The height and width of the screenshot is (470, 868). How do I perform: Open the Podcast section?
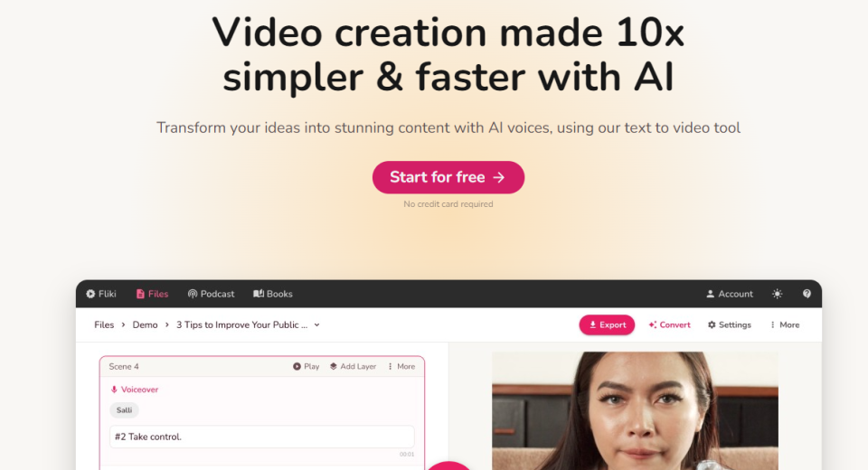(x=211, y=294)
